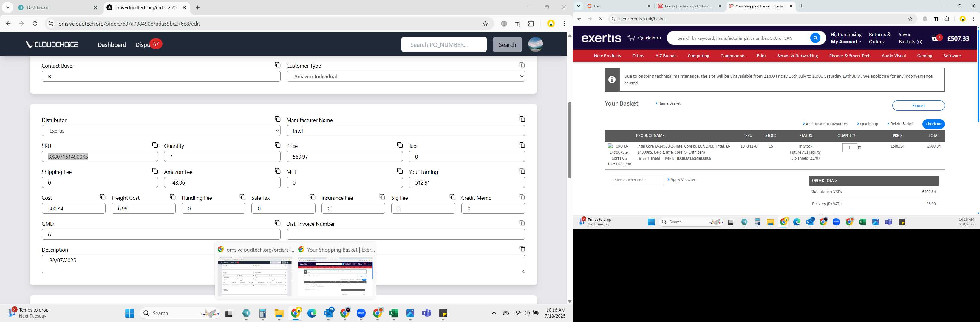Copy the Quantity field value
The image size is (980, 322).
pos(277,145)
